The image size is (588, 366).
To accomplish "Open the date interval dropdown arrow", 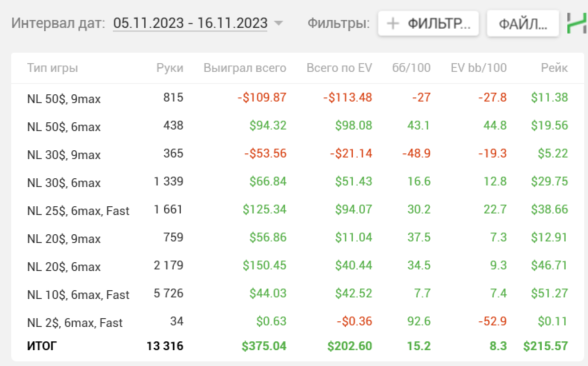I will pyautogui.click(x=278, y=23).
